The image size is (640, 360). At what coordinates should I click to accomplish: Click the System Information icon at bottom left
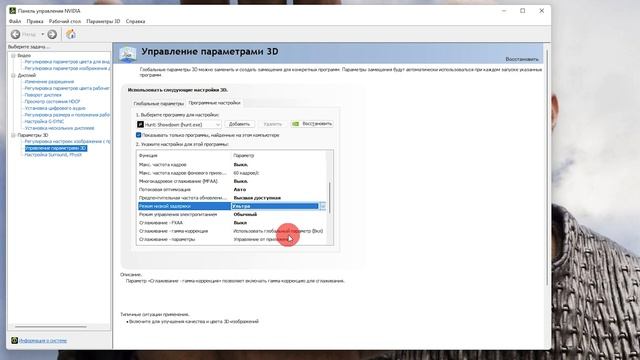click(x=14, y=340)
